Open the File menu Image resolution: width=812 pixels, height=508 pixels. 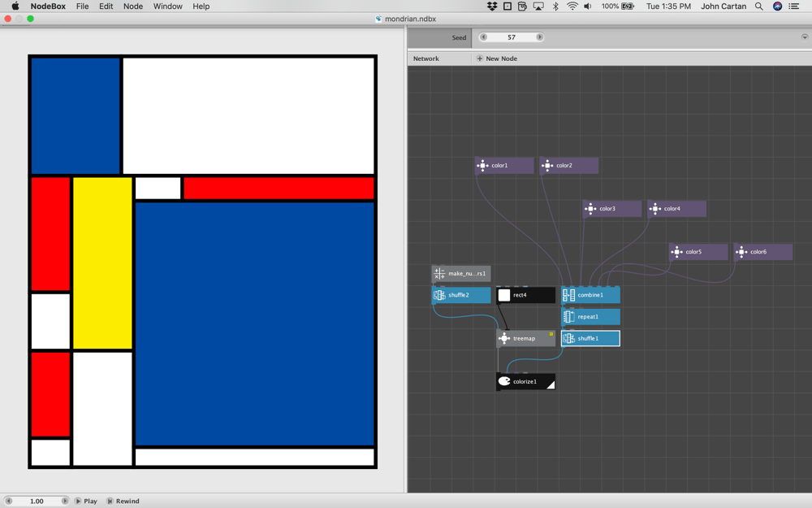(82, 7)
